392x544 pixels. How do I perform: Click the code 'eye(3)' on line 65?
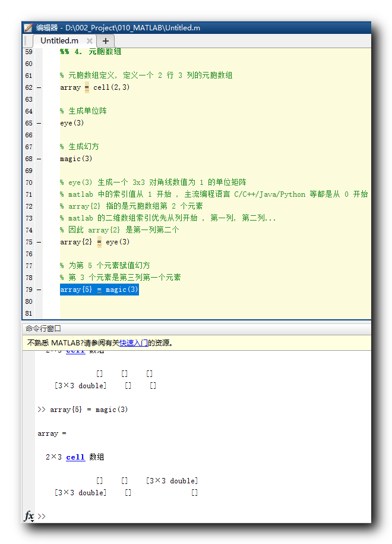tap(72, 123)
